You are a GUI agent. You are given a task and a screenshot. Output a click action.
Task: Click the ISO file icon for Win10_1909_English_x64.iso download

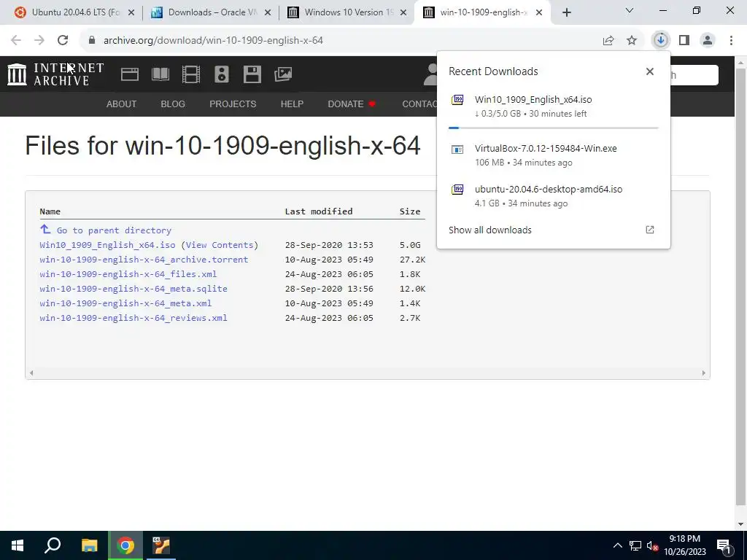coord(457,99)
